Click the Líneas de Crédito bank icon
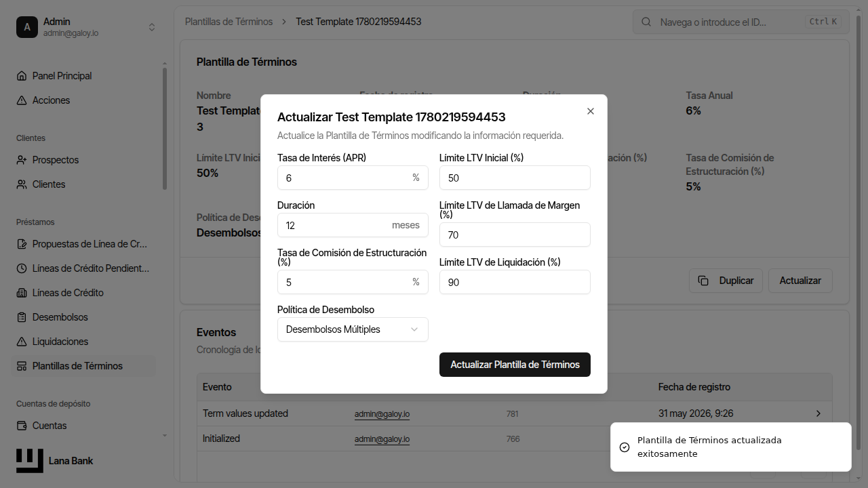 [x=22, y=293]
